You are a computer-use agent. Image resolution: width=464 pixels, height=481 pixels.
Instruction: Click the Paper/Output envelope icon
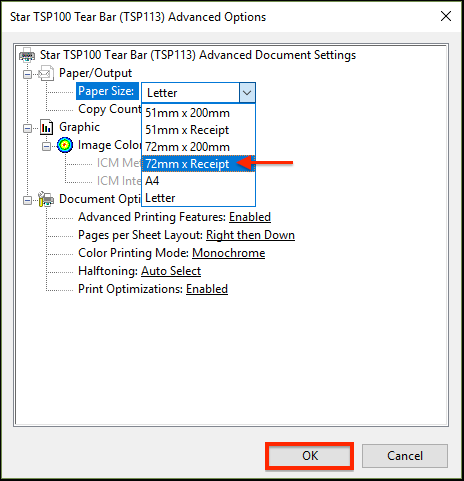tap(46, 73)
